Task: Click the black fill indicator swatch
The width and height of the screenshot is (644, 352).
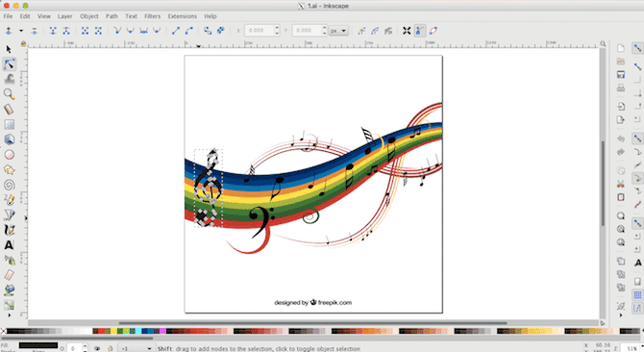Action: pos(38,345)
